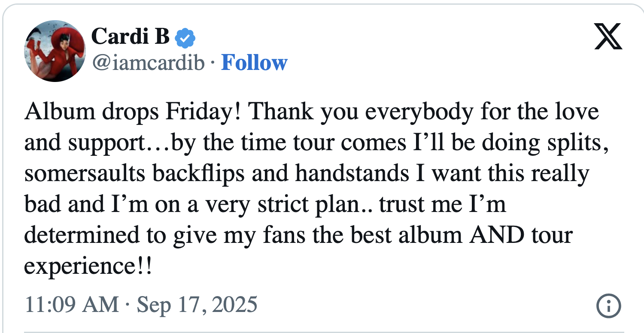The image size is (644, 333).
Task: Click "best album" in the tweet body
Action: coord(411,236)
